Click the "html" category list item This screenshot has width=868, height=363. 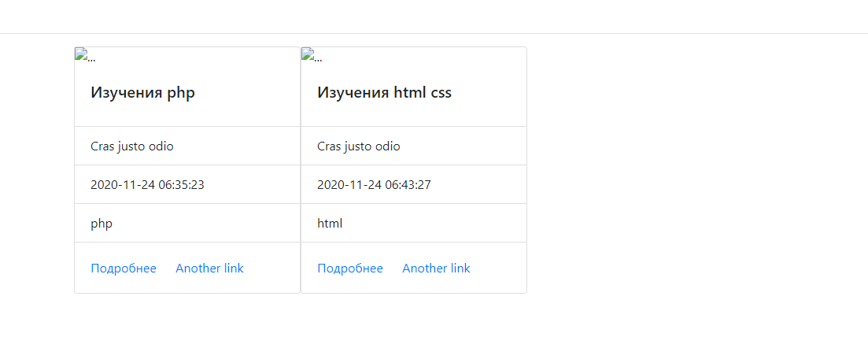[x=330, y=224]
